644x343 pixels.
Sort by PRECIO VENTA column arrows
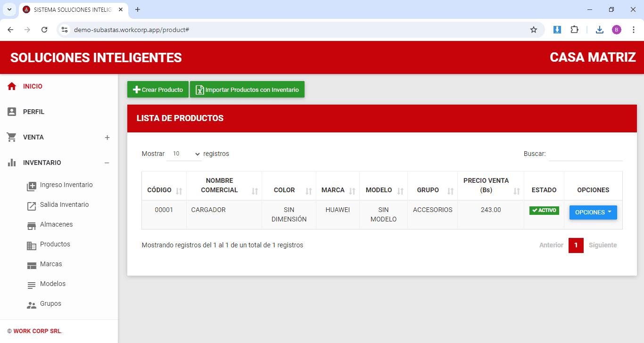[x=517, y=191]
